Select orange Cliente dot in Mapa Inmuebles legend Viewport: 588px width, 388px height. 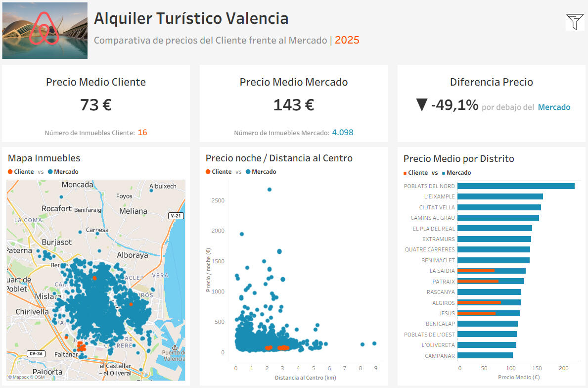point(10,172)
